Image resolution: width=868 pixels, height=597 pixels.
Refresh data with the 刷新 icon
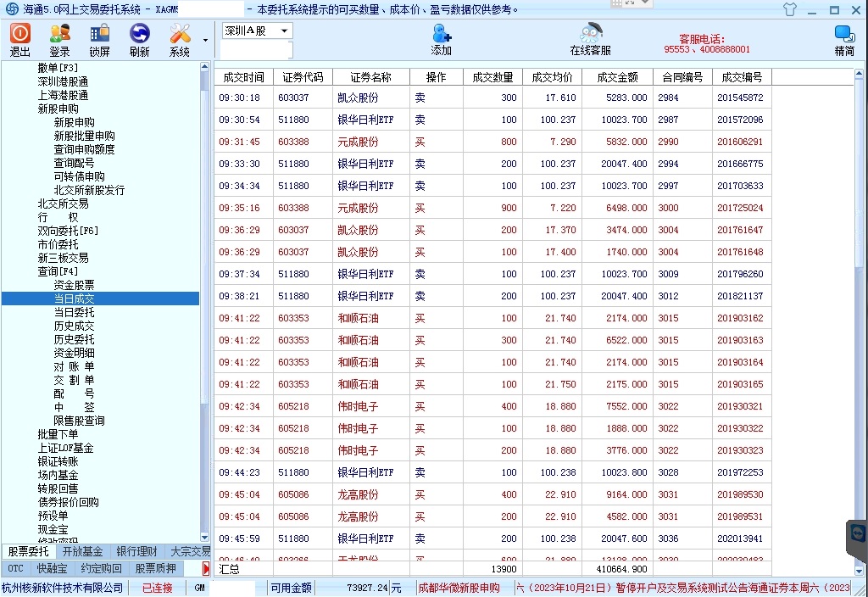[139, 39]
